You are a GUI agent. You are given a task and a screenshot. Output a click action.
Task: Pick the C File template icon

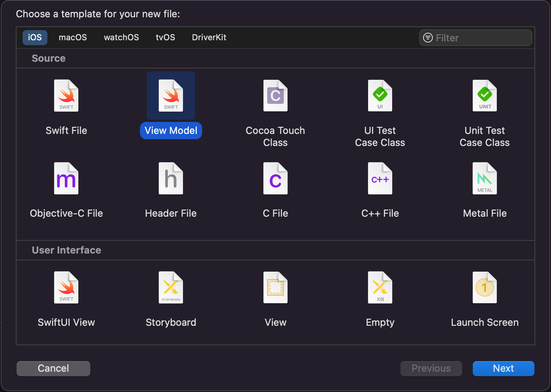pyautogui.click(x=275, y=178)
